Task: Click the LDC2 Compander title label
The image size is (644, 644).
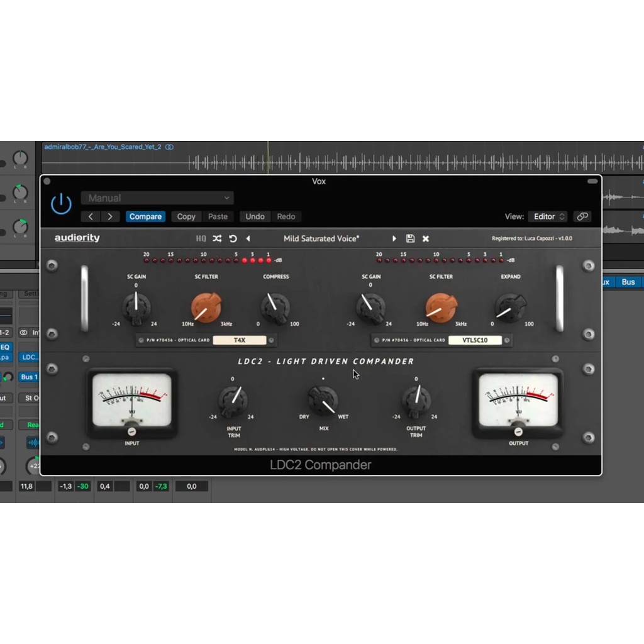Action: [320, 465]
